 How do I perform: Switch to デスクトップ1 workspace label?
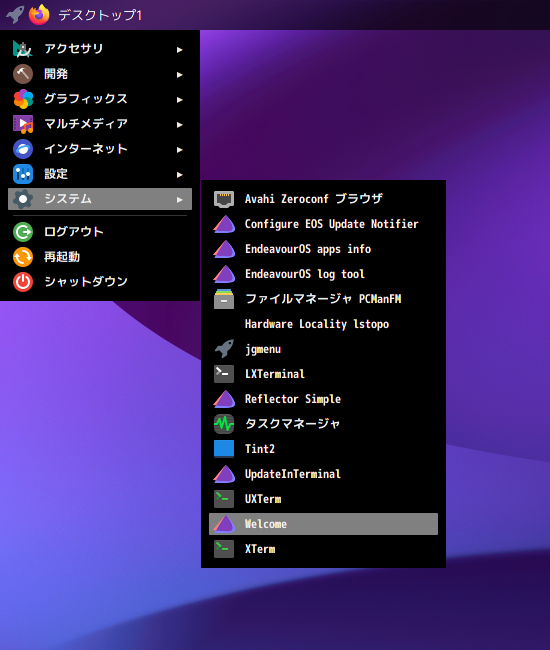tap(100, 15)
